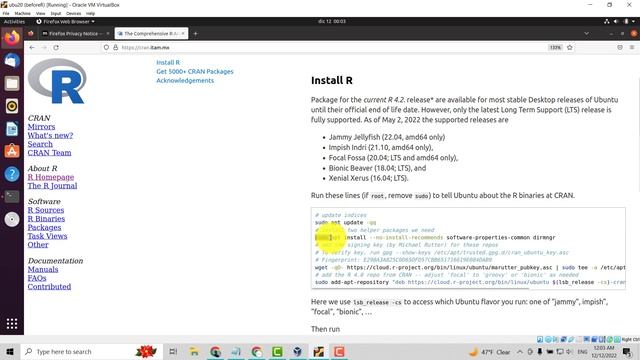Image resolution: width=640 pixels, height=360 pixels.
Task: Open Get 5000+ CRAN Packages link
Action: (195, 71)
